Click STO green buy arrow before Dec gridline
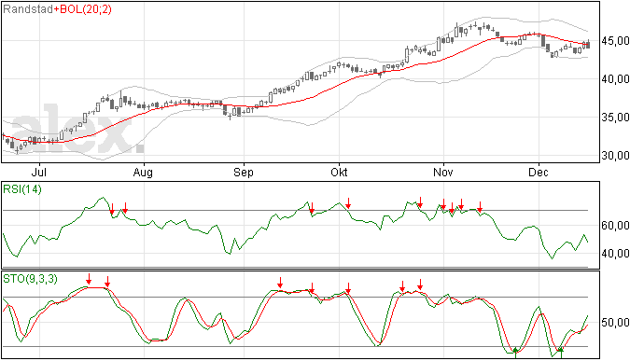 click(516, 353)
